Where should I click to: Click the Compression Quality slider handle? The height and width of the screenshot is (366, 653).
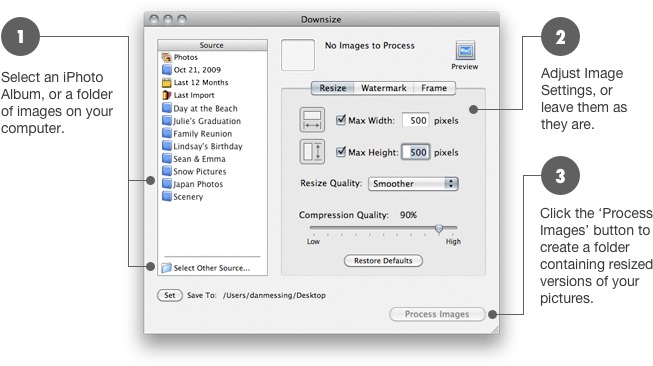click(x=439, y=228)
